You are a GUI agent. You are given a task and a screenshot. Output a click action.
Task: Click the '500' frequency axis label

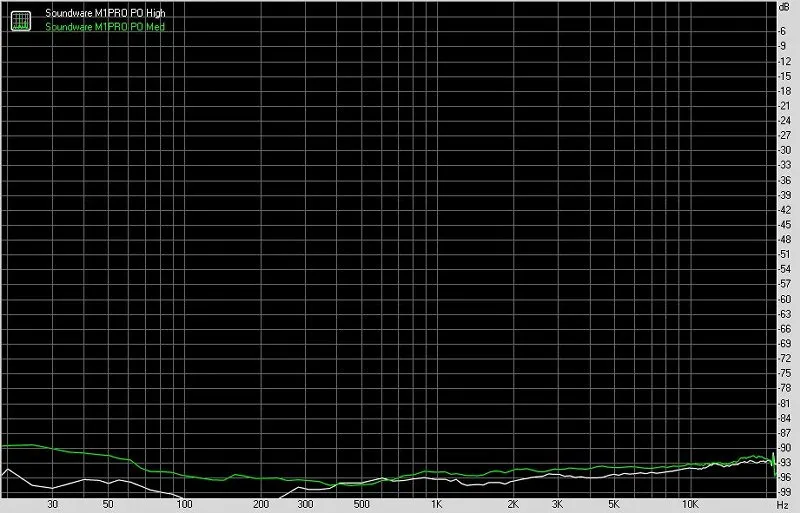(x=361, y=504)
